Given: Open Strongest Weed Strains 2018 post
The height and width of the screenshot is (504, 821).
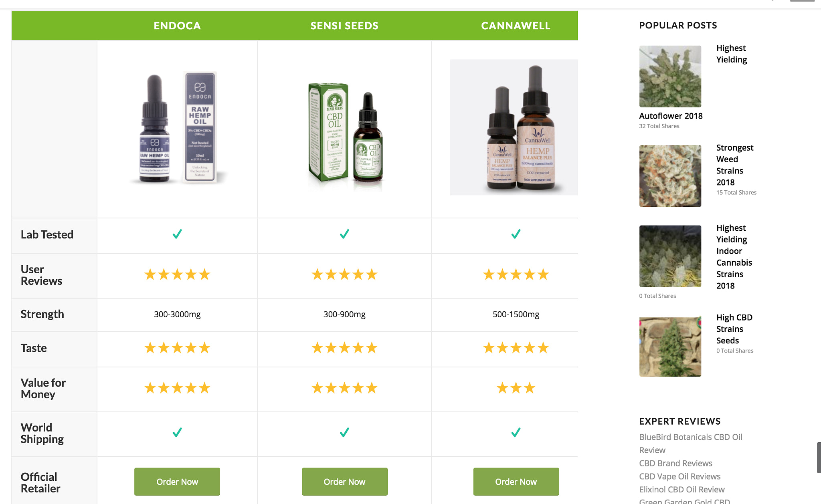Looking at the screenshot, I should tap(735, 165).
